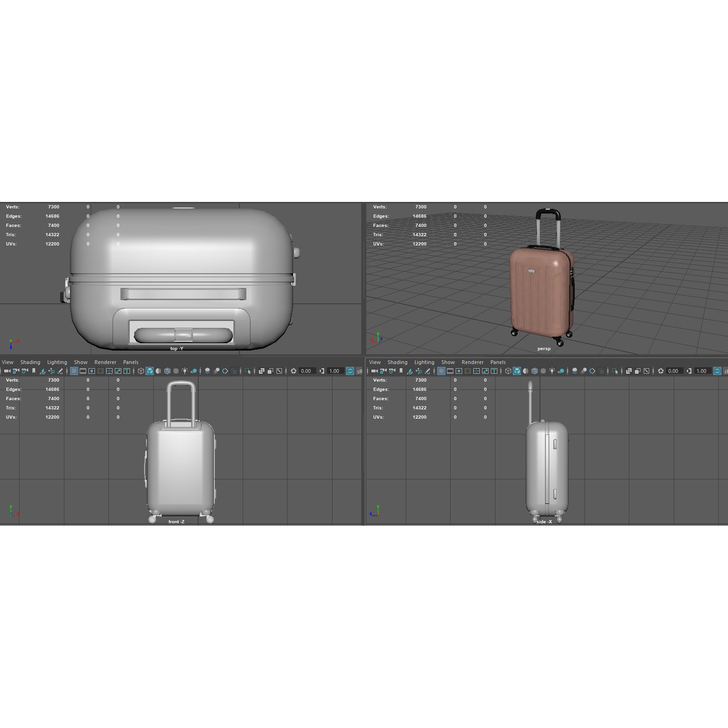Image resolution: width=728 pixels, height=728 pixels.
Task: Open the View menu in front -Z panel
Action: [8, 362]
